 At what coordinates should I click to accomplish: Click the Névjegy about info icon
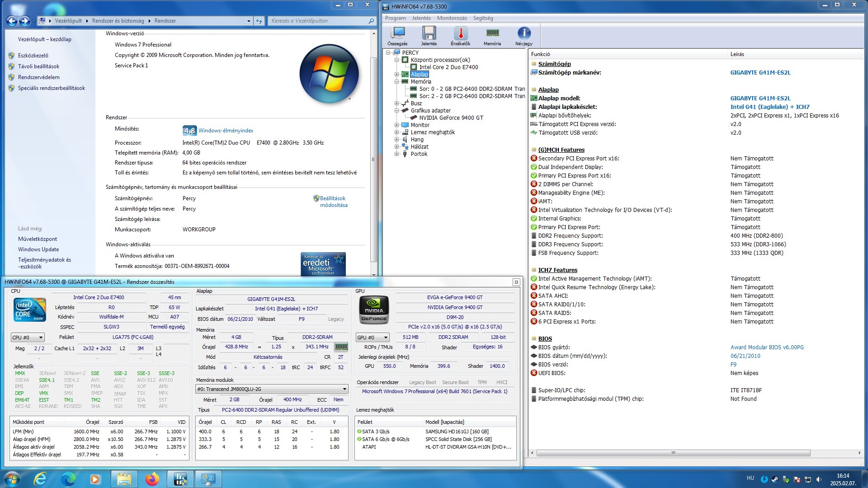tap(524, 36)
